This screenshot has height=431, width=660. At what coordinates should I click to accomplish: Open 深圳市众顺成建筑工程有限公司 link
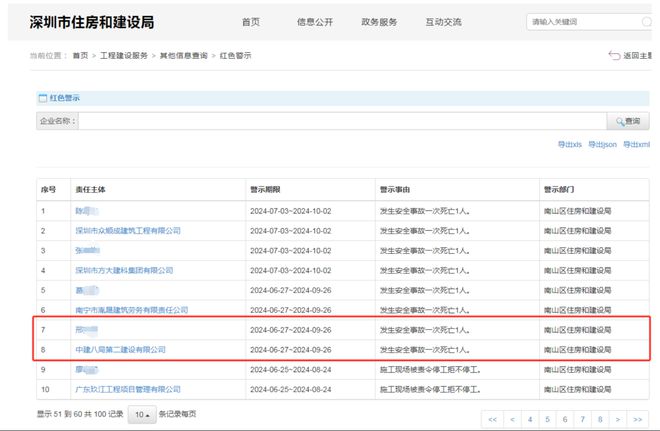[x=128, y=231]
